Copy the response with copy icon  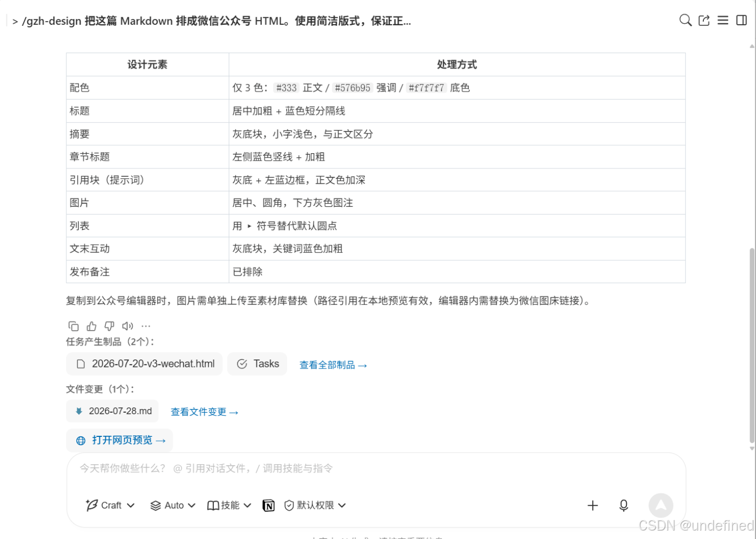pyautogui.click(x=74, y=326)
